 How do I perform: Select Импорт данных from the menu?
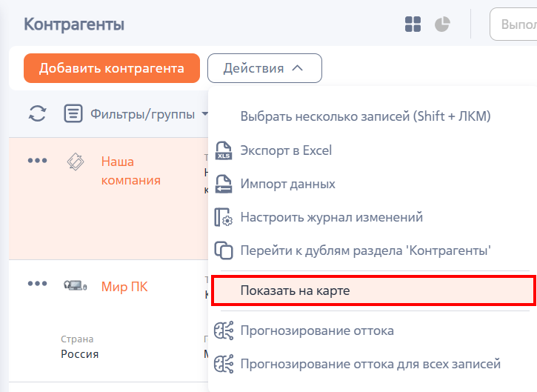click(287, 184)
